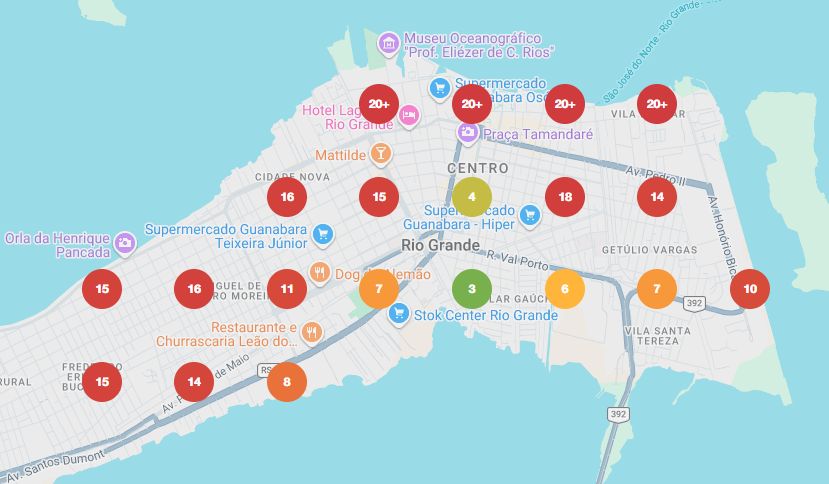This screenshot has width=829, height=484.
Task: Select the Supermercado Guanabara Hiper cart pin
Action: 530,216
